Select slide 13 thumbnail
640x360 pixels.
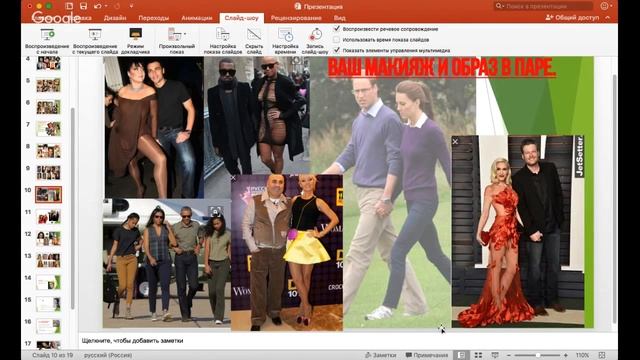pyautogui.click(x=48, y=260)
